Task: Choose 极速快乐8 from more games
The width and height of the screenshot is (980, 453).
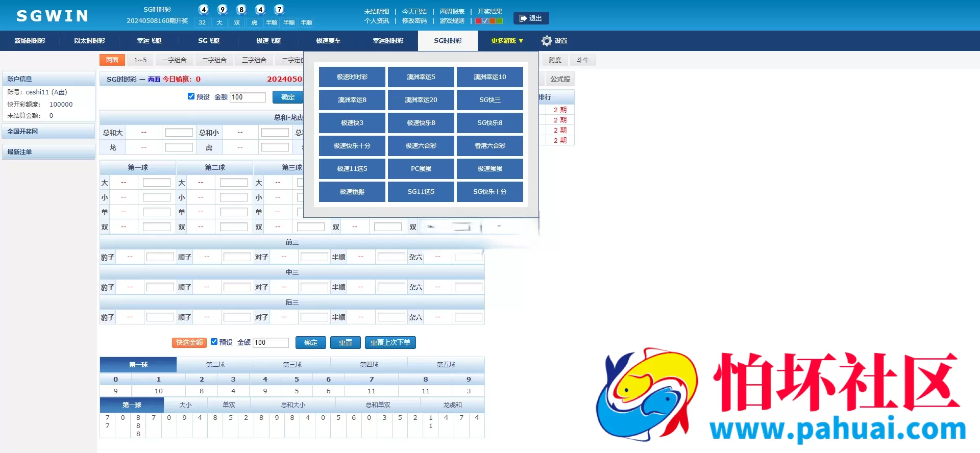Action: (x=421, y=123)
